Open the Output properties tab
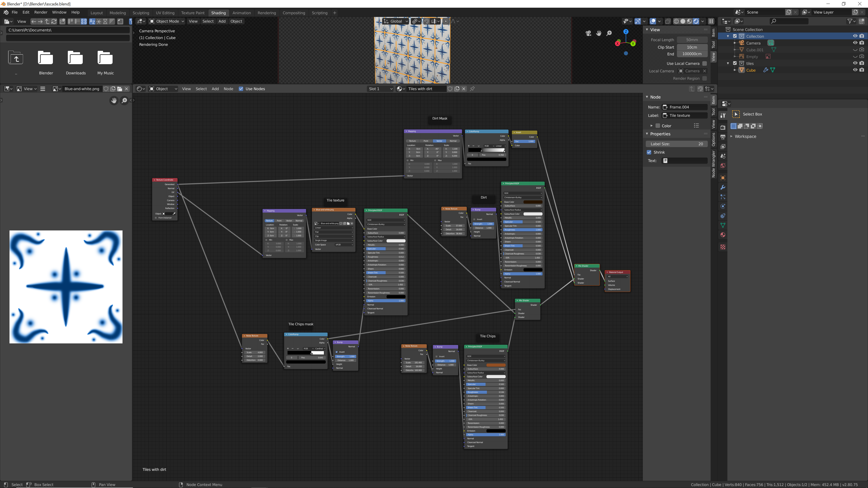 [x=723, y=137]
